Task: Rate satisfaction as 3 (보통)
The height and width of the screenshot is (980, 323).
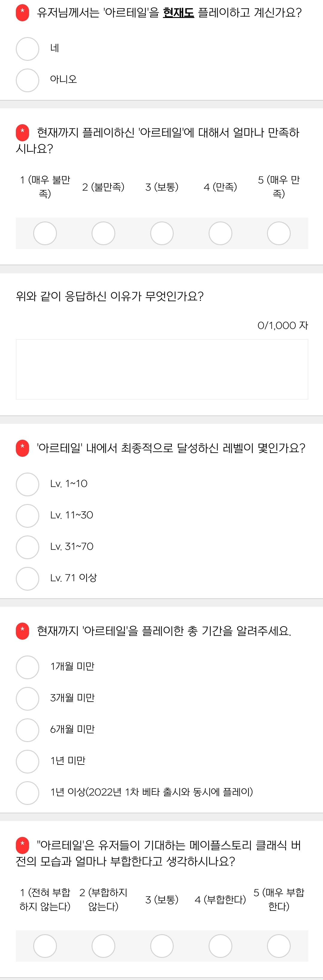Action: (162, 233)
